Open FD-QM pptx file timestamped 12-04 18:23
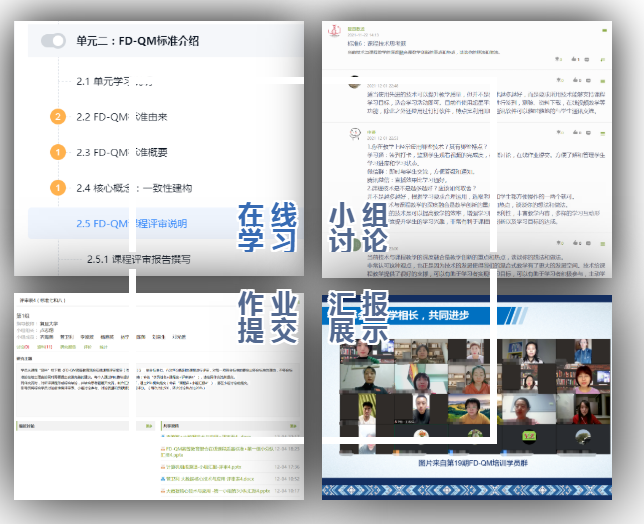Viewport: 644px width, 524px height. (x=217, y=452)
